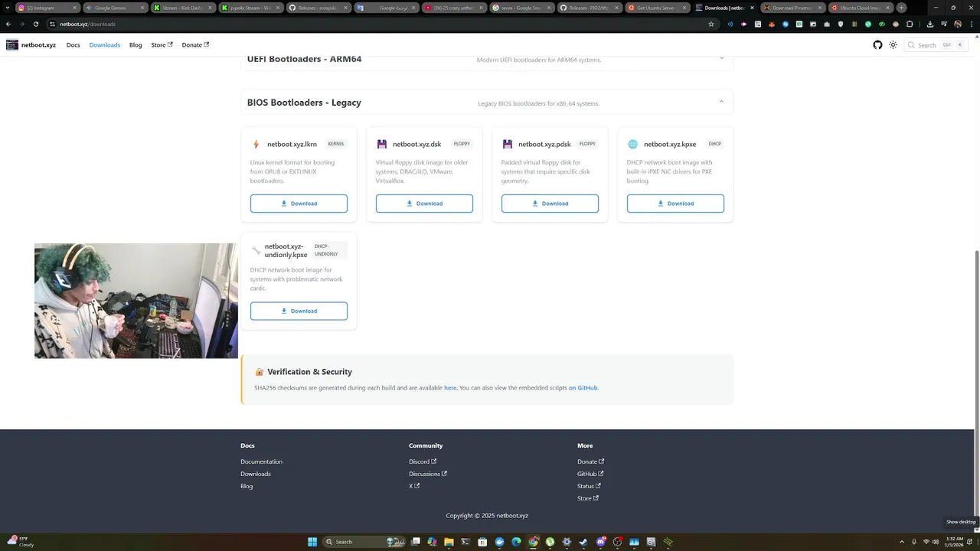The height and width of the screenshot is (551, 980).
Task: Click the Verification & Security lock icon
Action: [260, 372]
